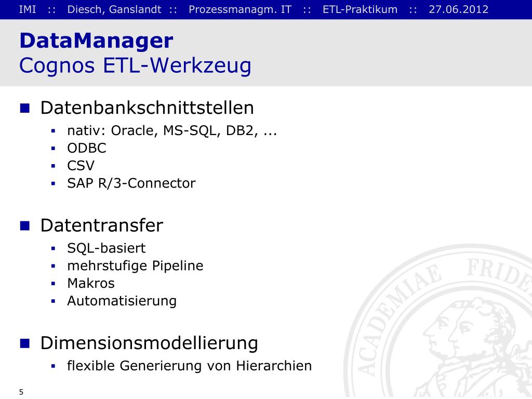Screen dimensions: 532x399
Task: Click the slide number 5
Action: pyautogui.click(x=21, y=392)
